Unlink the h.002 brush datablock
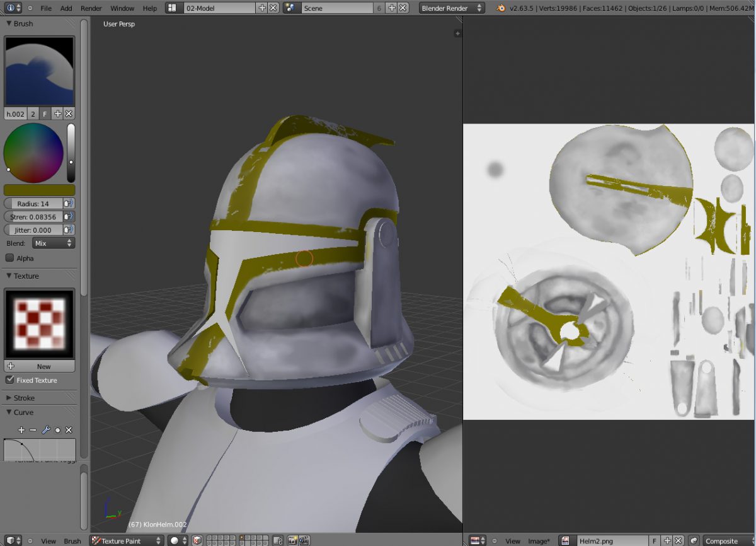 [x=69, y=114]
